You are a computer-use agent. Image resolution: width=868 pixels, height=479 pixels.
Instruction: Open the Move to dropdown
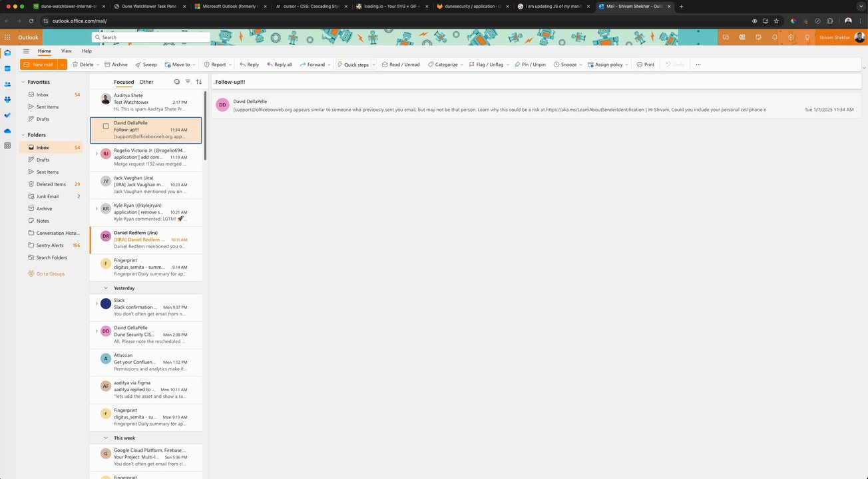point(180,65)
